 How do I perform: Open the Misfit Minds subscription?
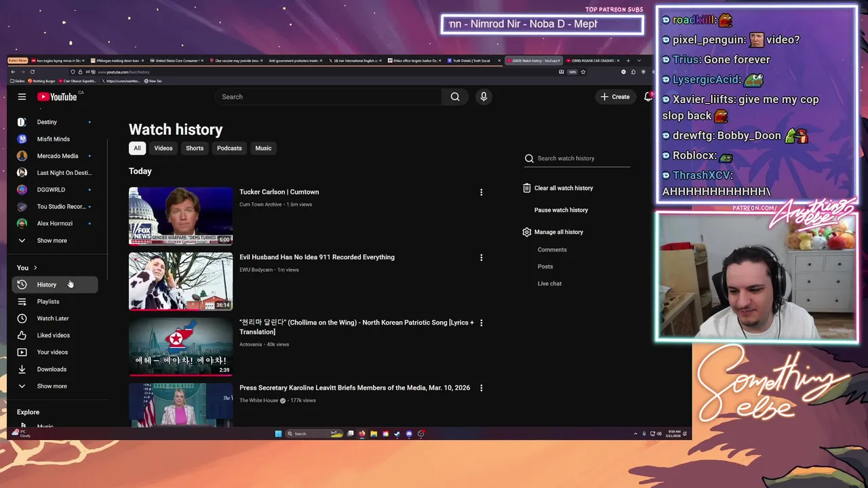[x=54, y=139]
